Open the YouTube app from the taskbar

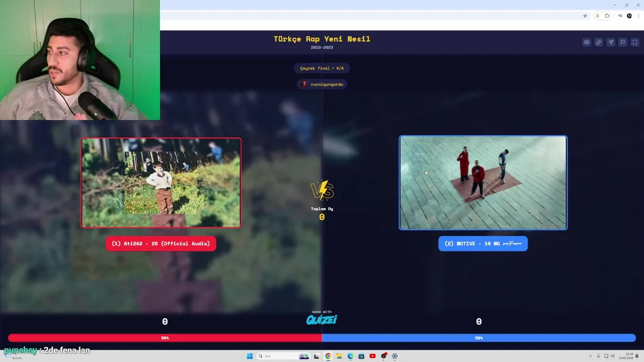coord(372,356)
